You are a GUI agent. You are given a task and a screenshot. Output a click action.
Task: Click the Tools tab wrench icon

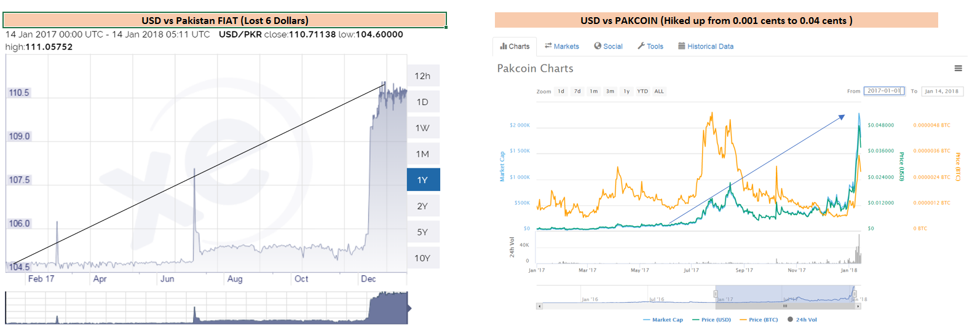tap(641, 46)
